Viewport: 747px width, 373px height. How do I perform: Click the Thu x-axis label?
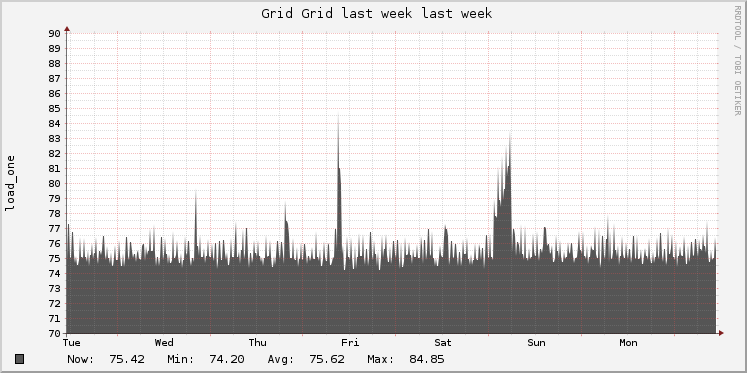coord(257,343)
